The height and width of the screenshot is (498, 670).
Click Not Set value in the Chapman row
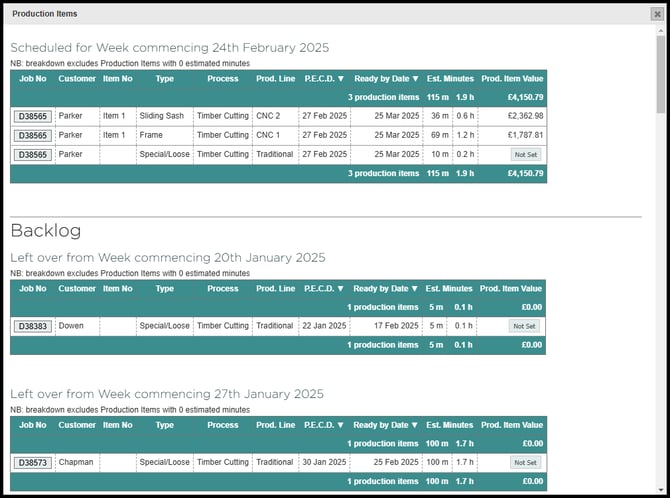click(x=524, y=463)
